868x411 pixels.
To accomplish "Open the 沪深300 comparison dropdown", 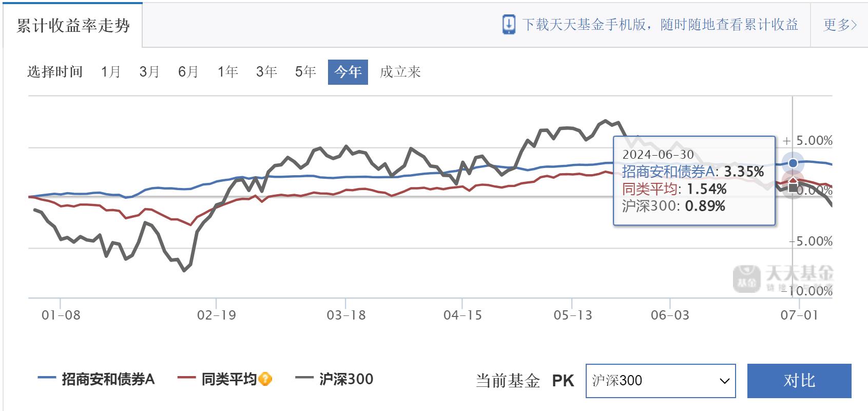I will 660,381.
